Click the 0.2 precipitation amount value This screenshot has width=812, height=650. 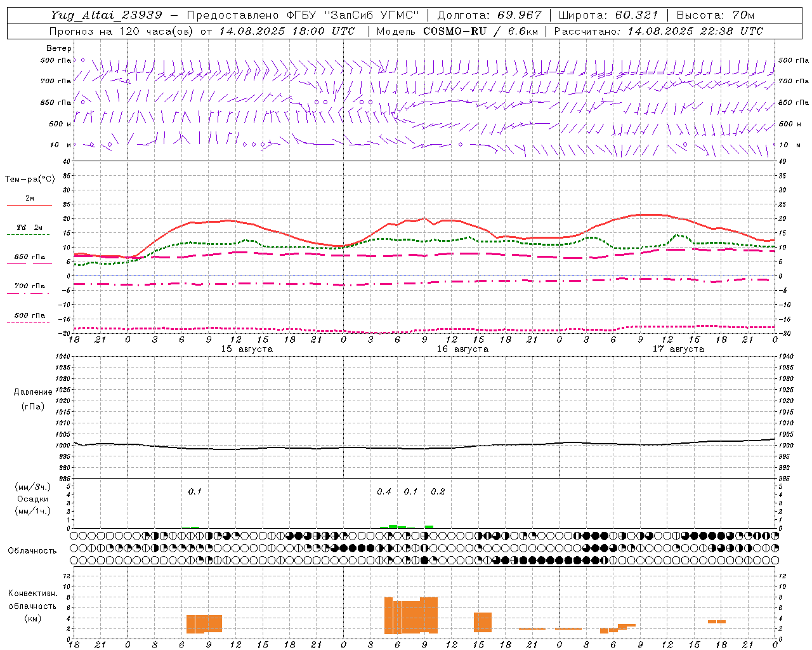(x=438, y=492)
